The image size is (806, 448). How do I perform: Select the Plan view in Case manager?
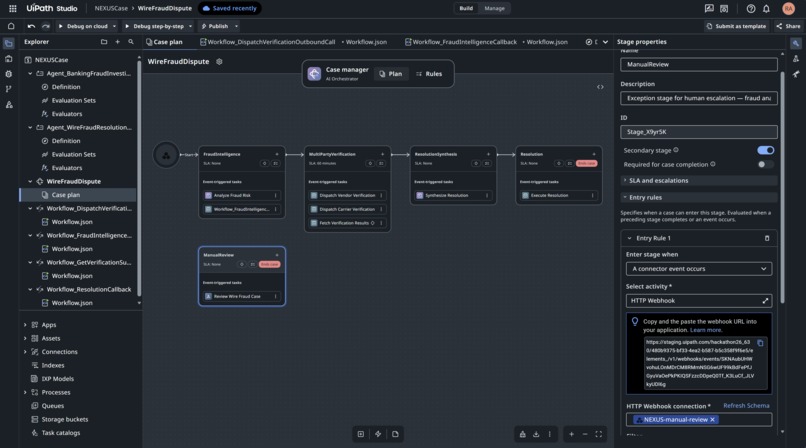coord(391,74)
